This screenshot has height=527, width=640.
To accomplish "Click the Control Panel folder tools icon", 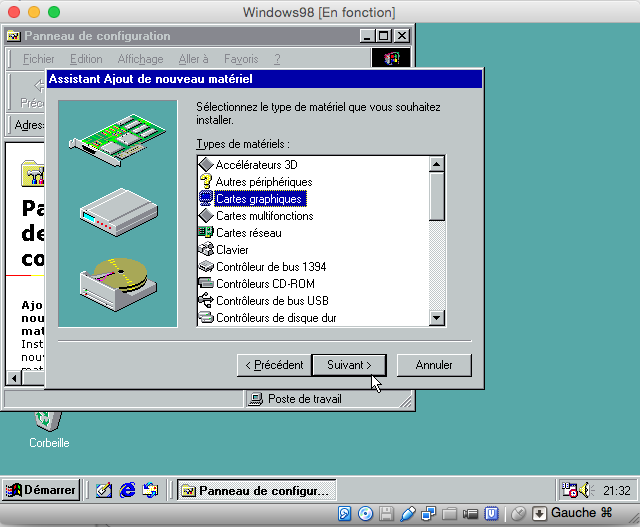I will 33,173.
